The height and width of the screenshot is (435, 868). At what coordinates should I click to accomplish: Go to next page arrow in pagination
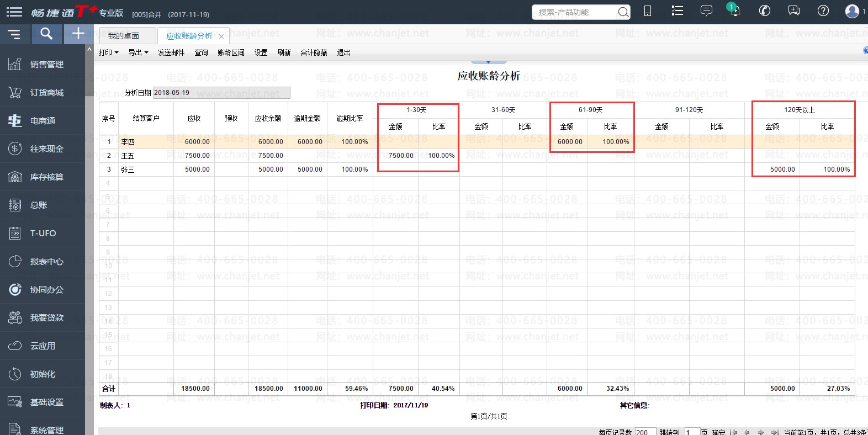click(x=761, y=432)
